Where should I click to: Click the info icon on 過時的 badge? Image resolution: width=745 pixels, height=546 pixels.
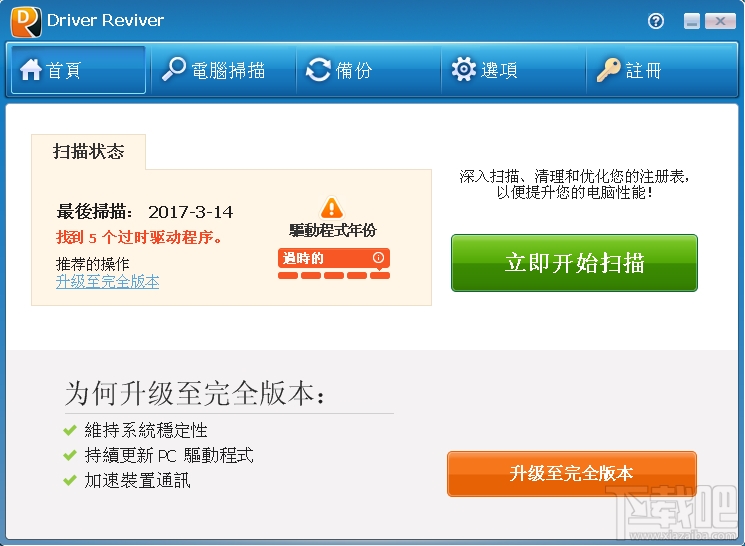tap(378, 258)
